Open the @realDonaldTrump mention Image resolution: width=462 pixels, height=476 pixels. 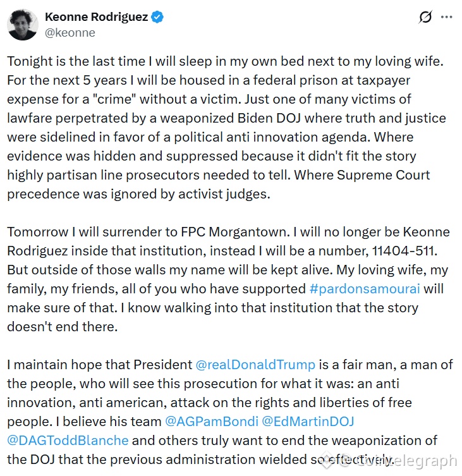point(255,365)
